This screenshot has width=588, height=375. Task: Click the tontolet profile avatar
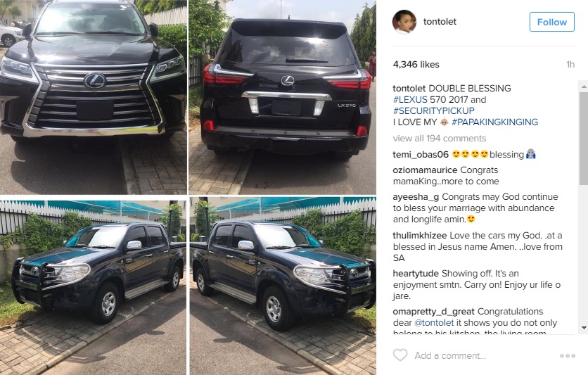404,22
